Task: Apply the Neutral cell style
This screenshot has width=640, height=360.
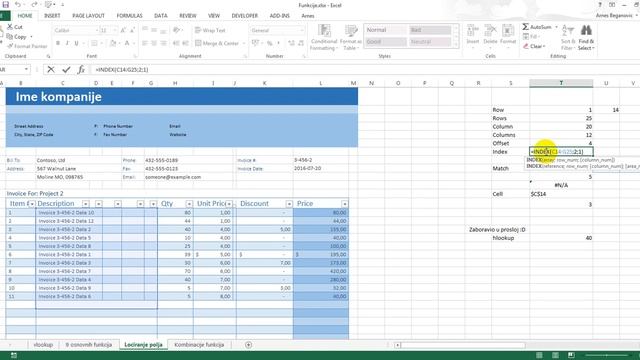Action: click(430, 42)
